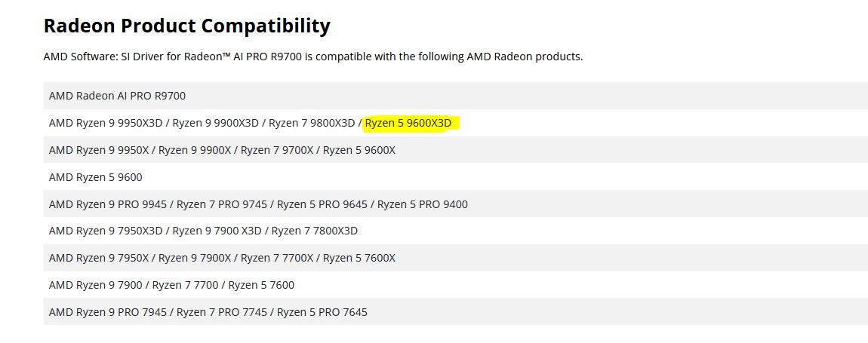The height and width of the screenshot is (343, 868).
Task: Click AMD Ryzen 9 7950X entry
Action: (x=99, y=259)
